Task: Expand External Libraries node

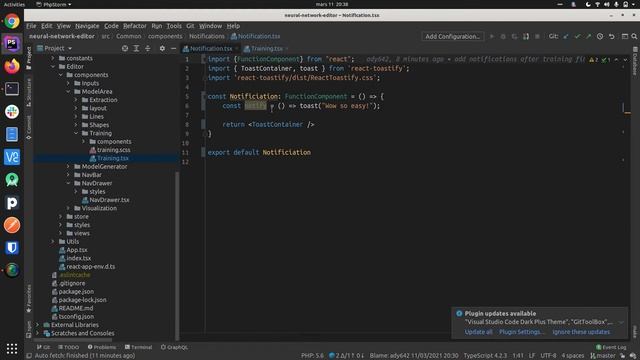Action: click(38, 325)
